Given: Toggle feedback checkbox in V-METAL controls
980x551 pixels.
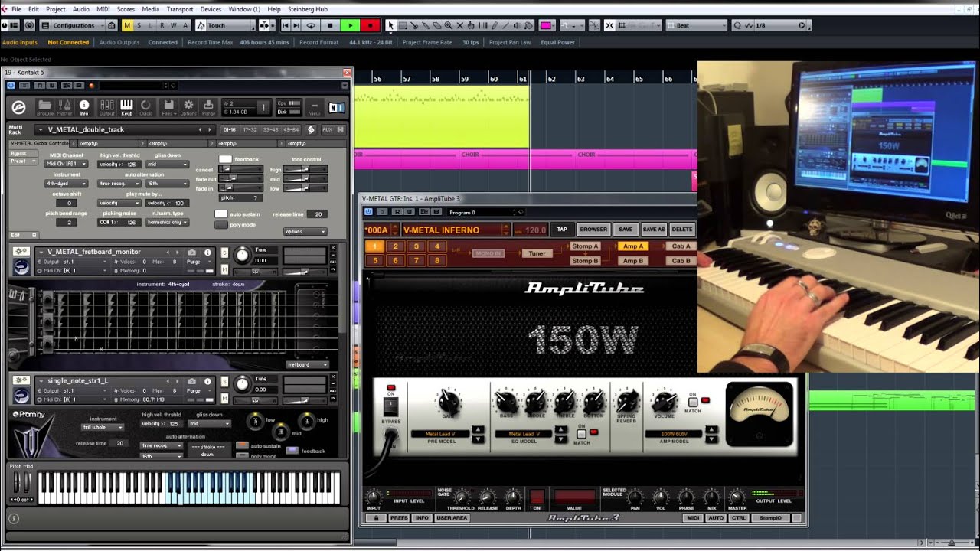Looking at the screenshot, I should pyautogui.click(x=225, y=159).
